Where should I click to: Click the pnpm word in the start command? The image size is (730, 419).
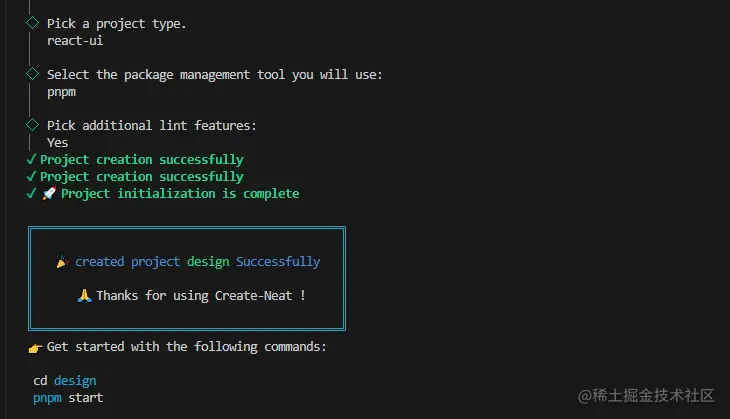pyautogui.click(x=47, y=398)
